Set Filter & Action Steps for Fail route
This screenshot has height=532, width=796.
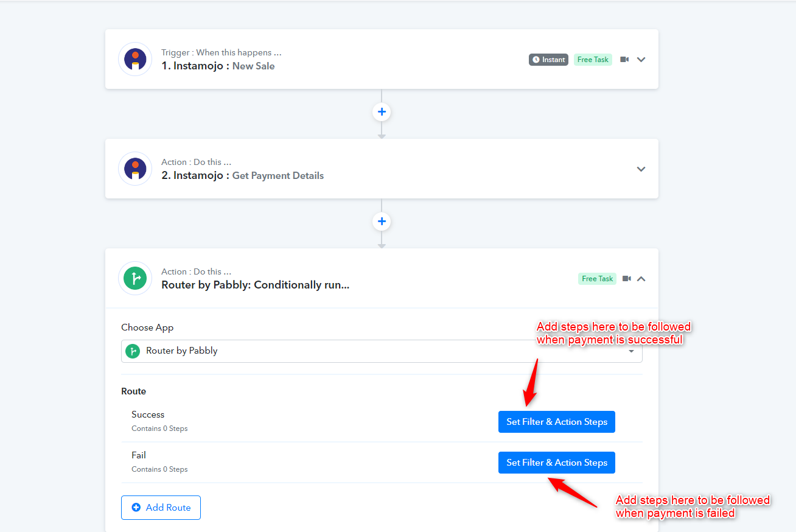[x=557, y=463]
